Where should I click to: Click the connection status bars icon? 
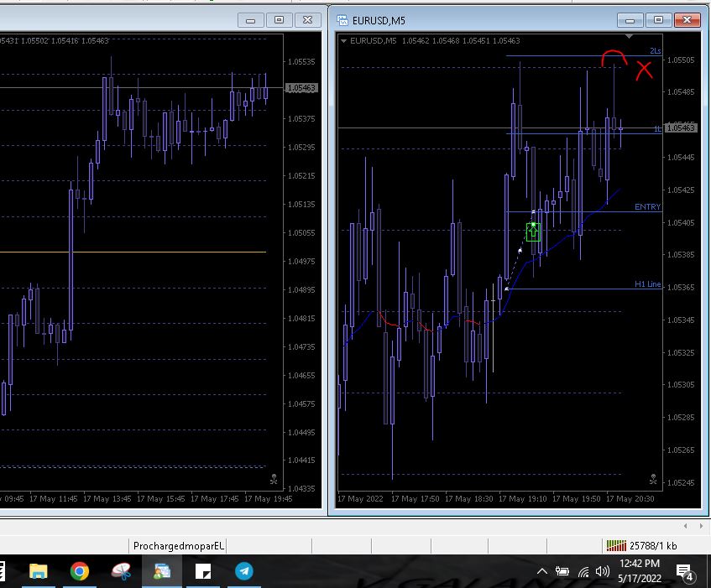[x=616, y=545]
